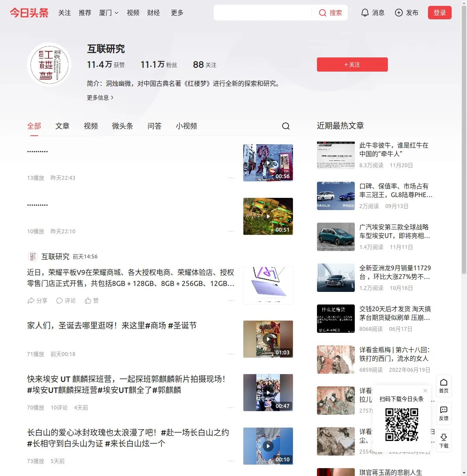
Task: Click 评论 comment icon on 荣耀平板 post
Action: (66, 301)
